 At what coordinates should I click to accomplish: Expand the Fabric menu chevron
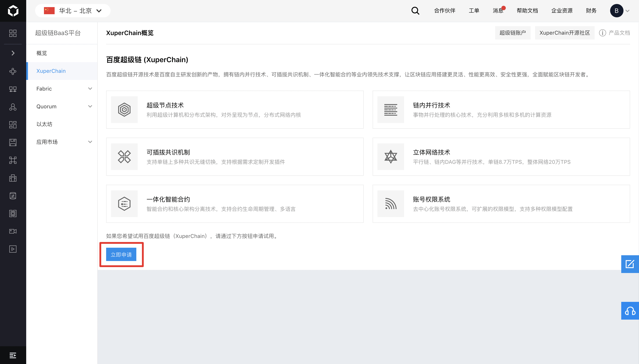[90, 89]
